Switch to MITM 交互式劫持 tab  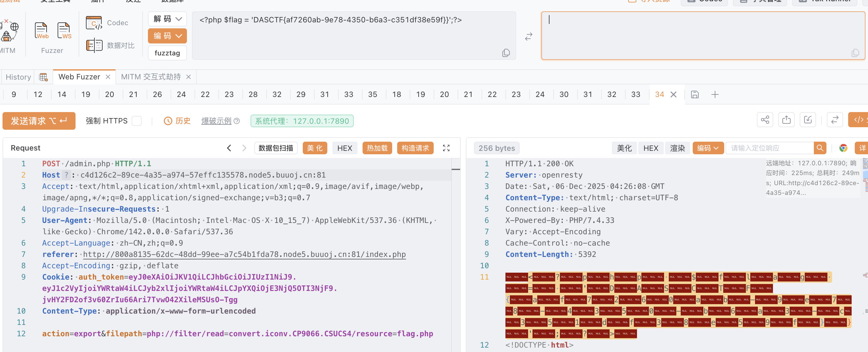pyautogui.click(x=151, y=77)
